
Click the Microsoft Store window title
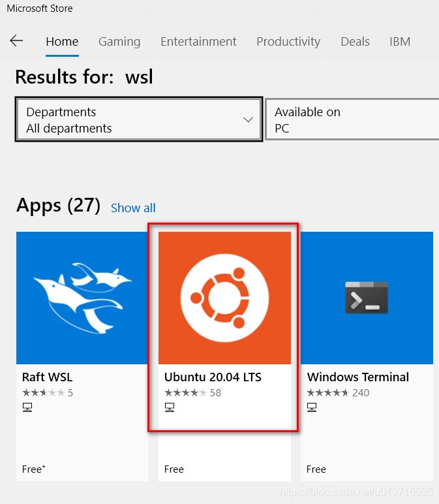point(40,8)
